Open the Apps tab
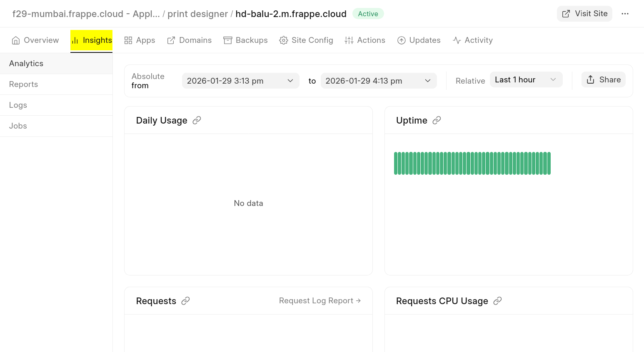Image resolution: width=644 pixels, height=352 pixels. (x=140, y=40)
